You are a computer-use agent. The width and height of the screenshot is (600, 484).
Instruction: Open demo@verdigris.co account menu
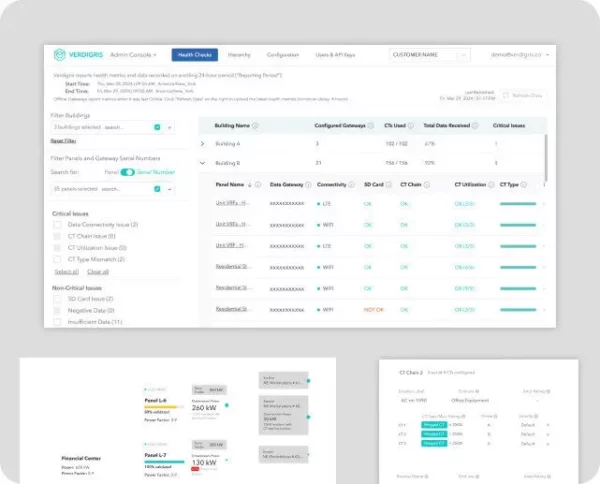[x=520, y=55]
